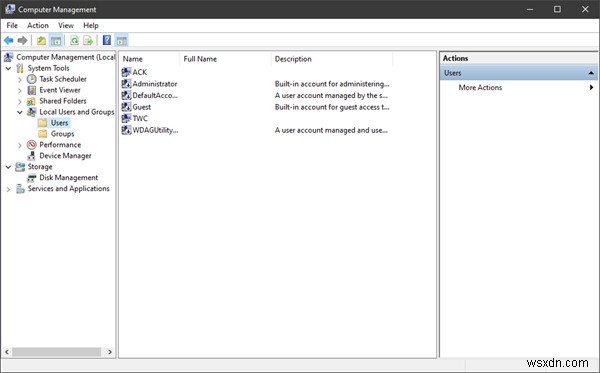This screenshot has width=600, height=373.
Task: Open the View menu
Action: coord(66,25)
